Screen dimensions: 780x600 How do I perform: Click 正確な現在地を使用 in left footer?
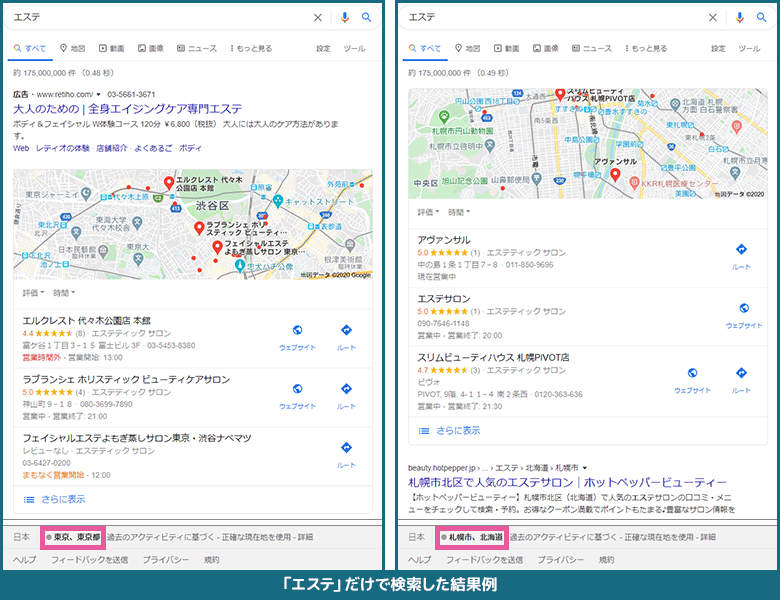point(256,537)
